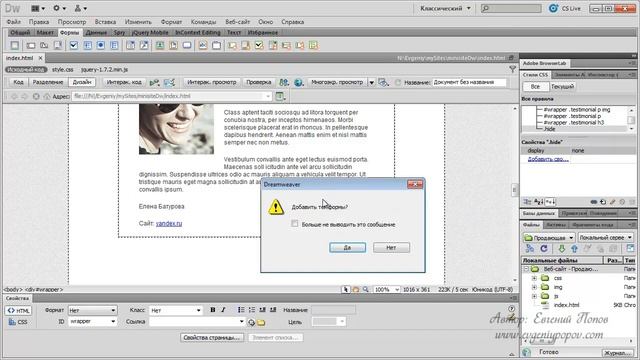Click the Адрес file path field
Viewport: 640px width, 360px height.
[x=171, y=96]
